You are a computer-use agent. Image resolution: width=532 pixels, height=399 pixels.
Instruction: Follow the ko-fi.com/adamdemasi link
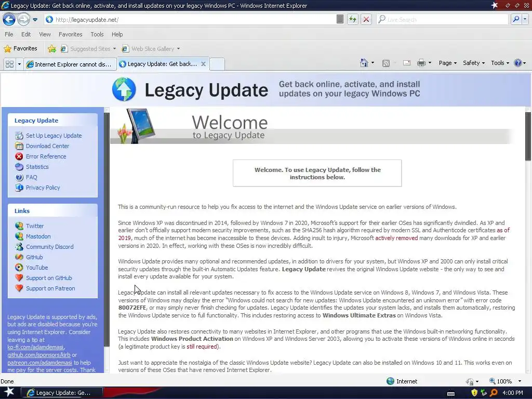(35, 347)
